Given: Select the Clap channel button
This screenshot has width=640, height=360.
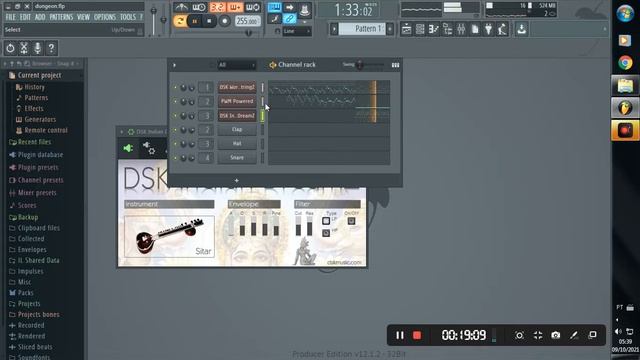Looking at the screenshot, I should (237, 129).
